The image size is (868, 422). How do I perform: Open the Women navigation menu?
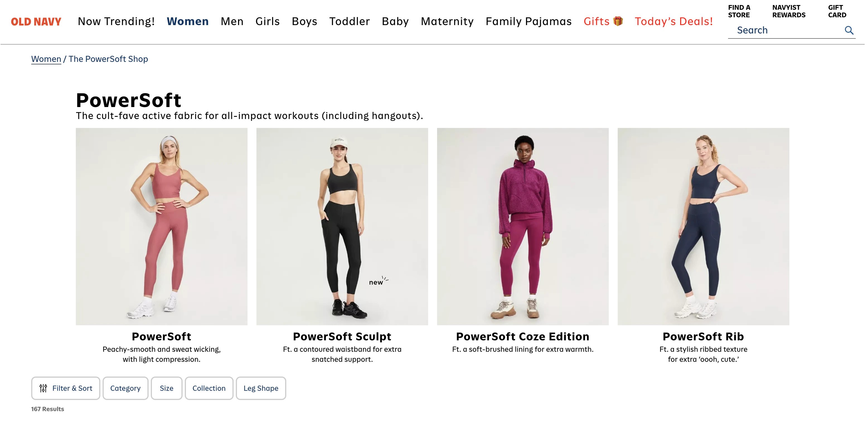click(188, 21)
